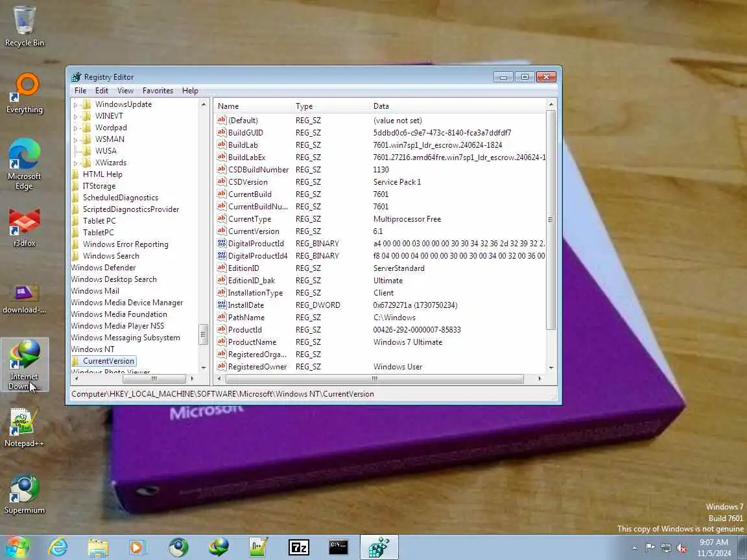Viewport: 747px width, 560px height.
Task: Open Command Prompt from the taskbar
Action: [338, 547]
